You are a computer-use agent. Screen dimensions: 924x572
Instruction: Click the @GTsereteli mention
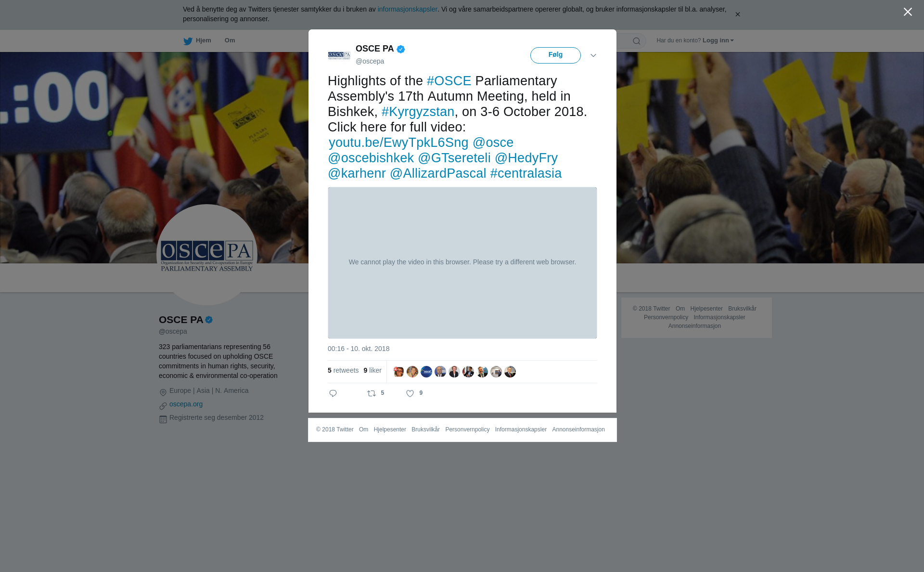[x=454, y=158]
